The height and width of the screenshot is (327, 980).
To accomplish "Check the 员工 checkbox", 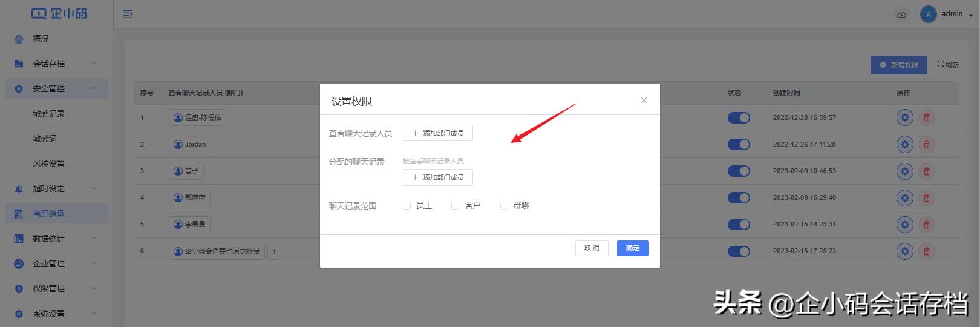I will (x=407, y=206).
